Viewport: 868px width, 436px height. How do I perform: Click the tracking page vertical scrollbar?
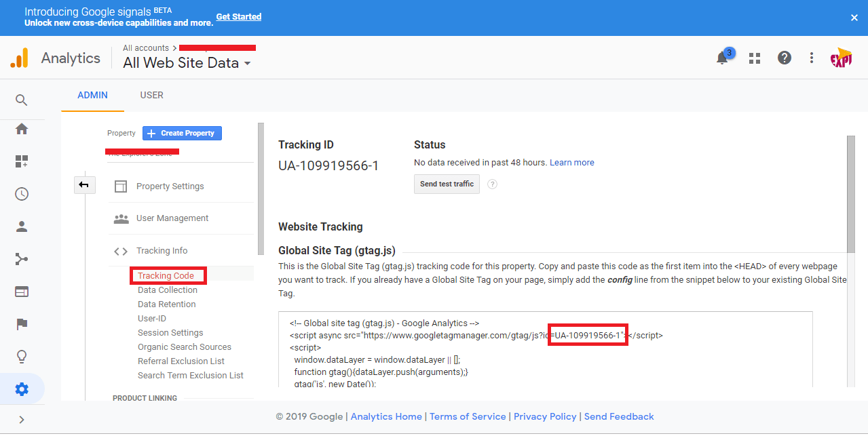850,193
